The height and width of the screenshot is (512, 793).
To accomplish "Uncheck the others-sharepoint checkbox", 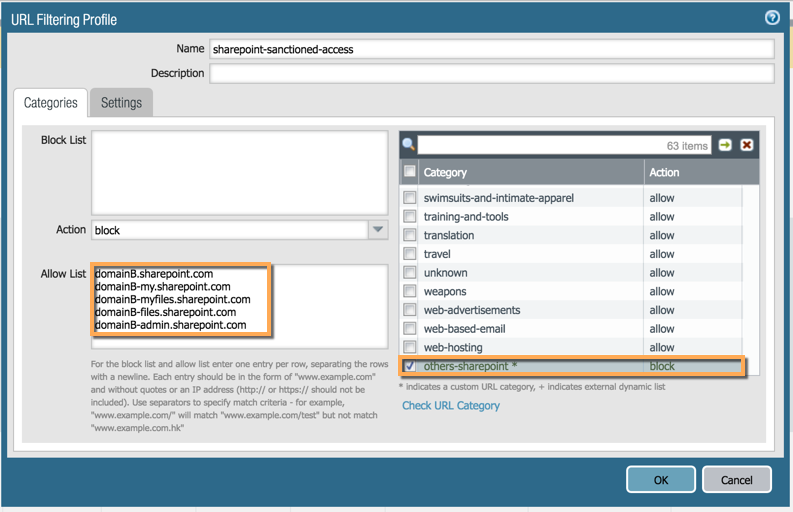I will point(410,365).
